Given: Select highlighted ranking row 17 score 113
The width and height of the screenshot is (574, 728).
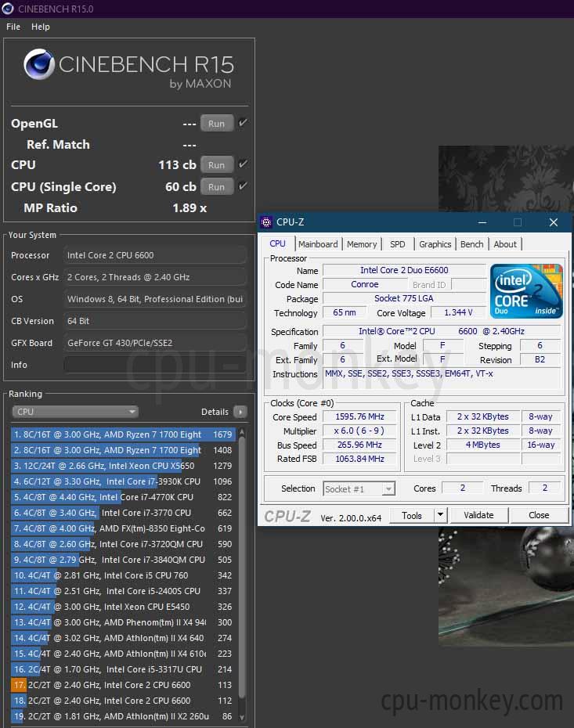Looking at the screenshot, I should click(123, 685).
